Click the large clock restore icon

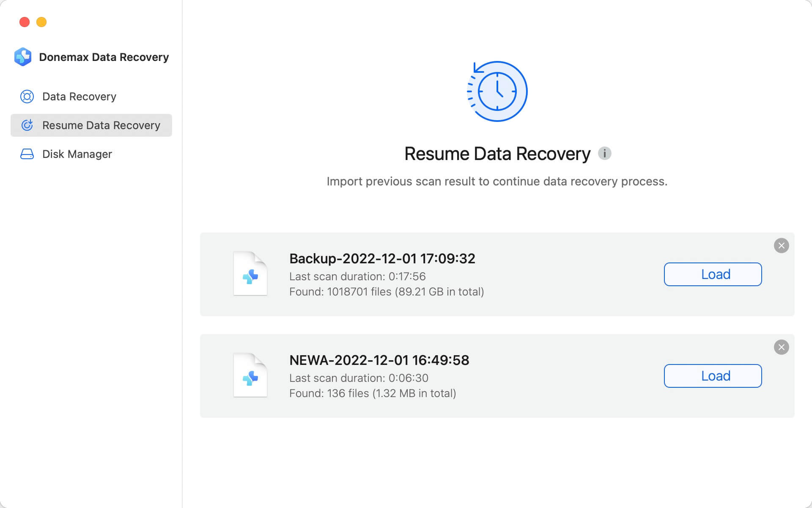(497, 91)
